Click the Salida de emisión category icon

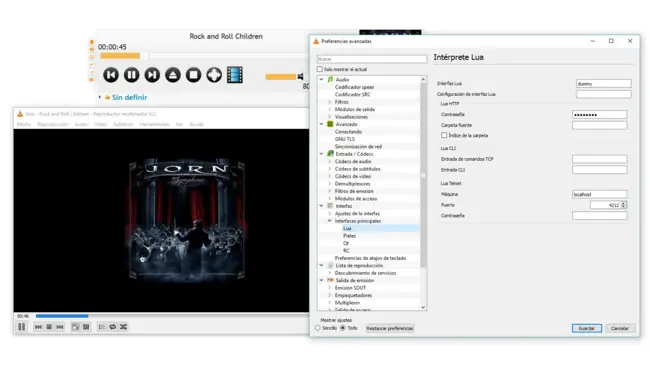[x=330, y=280]
